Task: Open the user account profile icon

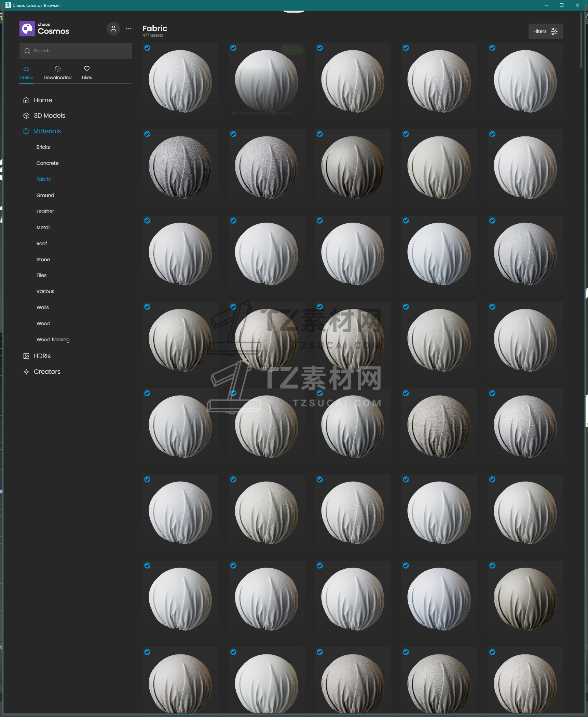Action: point(113,29)
